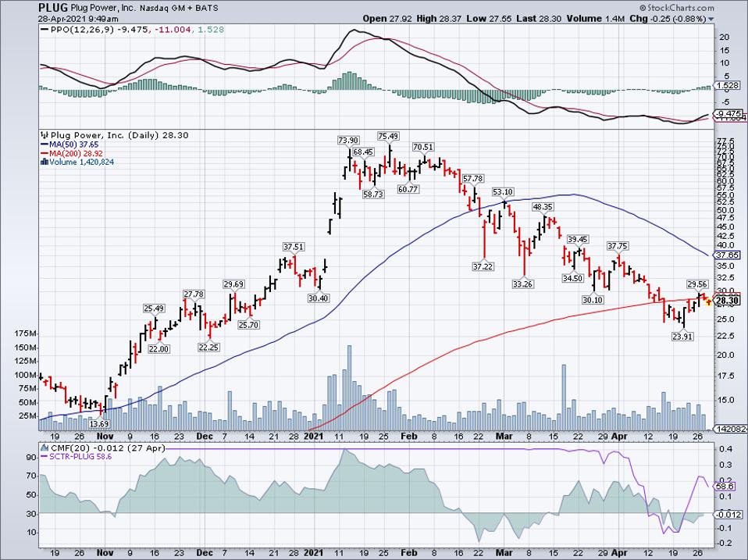Click the boxed 37.65 tag on right price axis
This screenshot has width=748, height=560.
(728, 255)
